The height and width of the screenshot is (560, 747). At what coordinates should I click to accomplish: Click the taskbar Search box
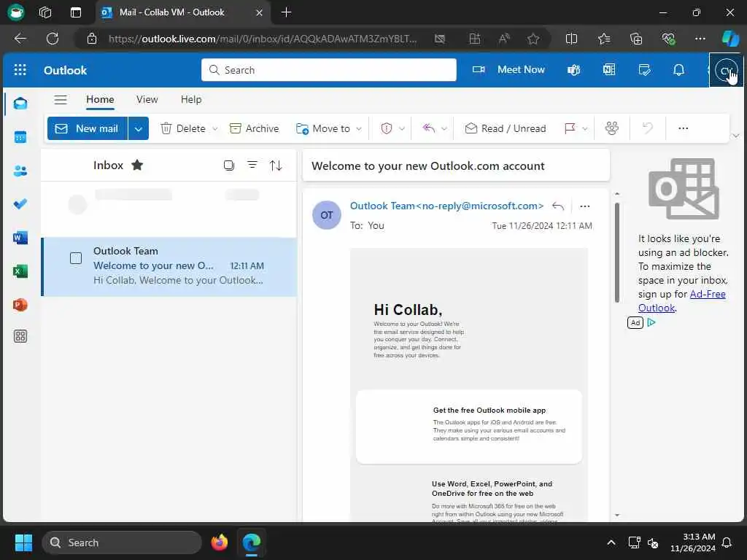[122, 542]
